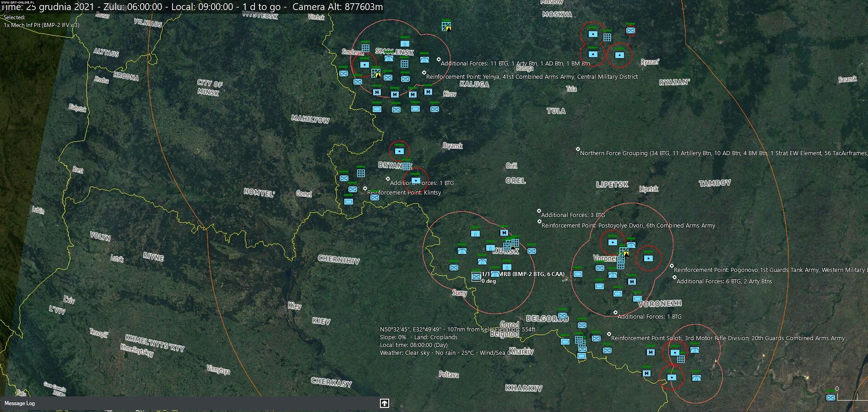The width and height of the screenshot is (868, 412).
Task: Click the 'Additional Forces: 3 BTG' marker
Action: click(x=539, y=211)
